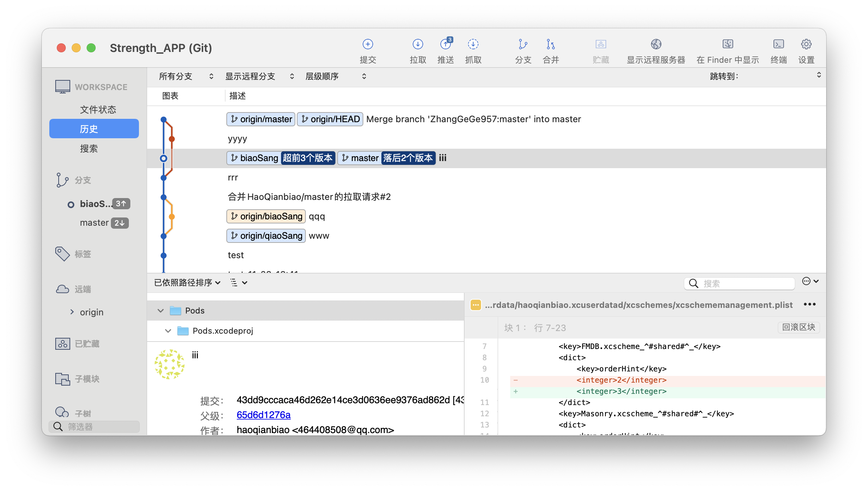The image size is (868, 491).
Task: Expand the origin remote in sidebar
Action: click(x=72, y=312)
